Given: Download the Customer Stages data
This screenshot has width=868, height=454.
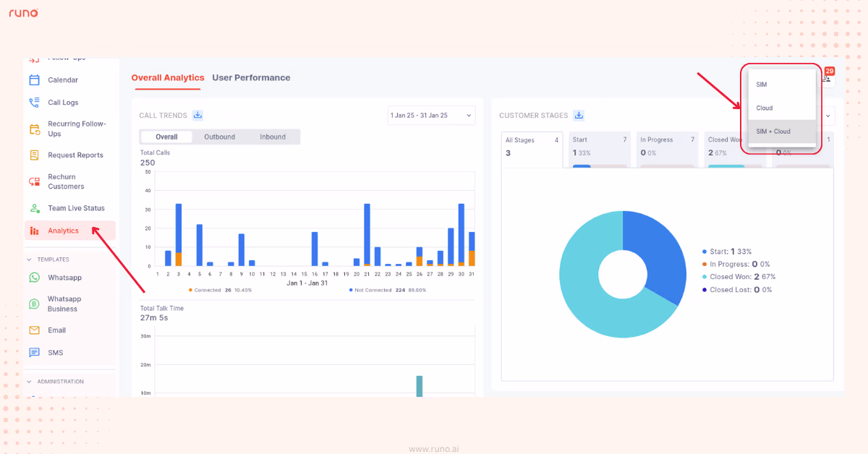Looking at the screenshot, I should pyautogui.click(x=579, y=116).
